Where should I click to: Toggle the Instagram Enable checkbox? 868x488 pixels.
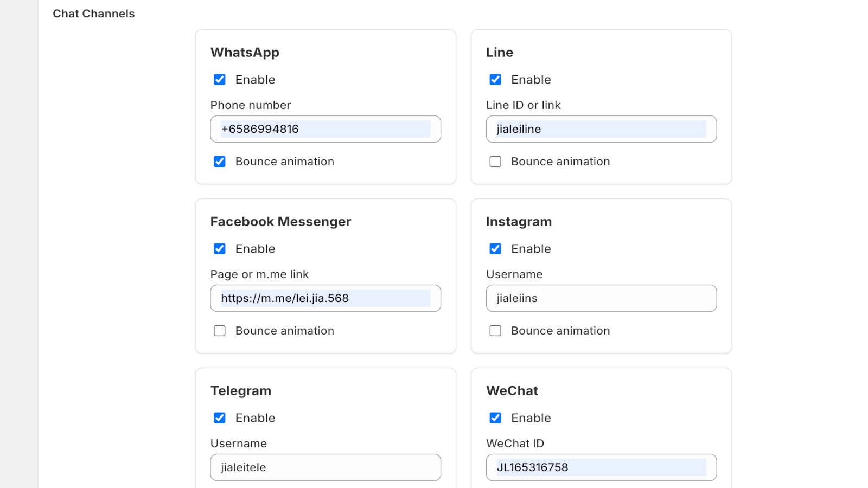tap(495, 249)
